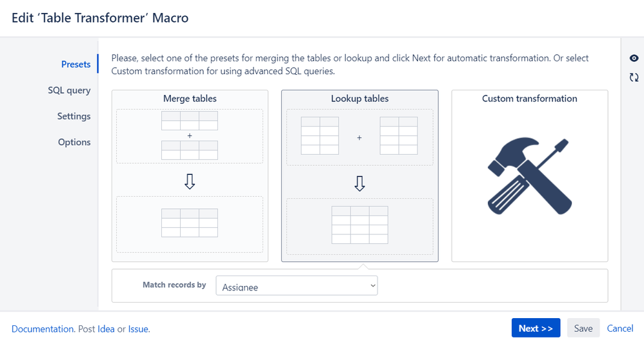
Task: Click the refresh arrows icon
Action: tap(634, 77)
